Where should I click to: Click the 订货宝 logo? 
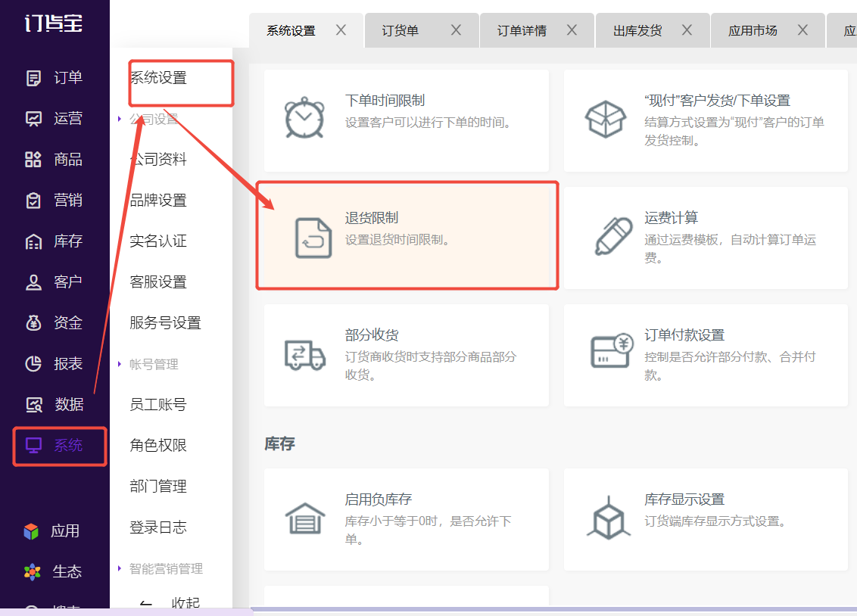[54, 23]
